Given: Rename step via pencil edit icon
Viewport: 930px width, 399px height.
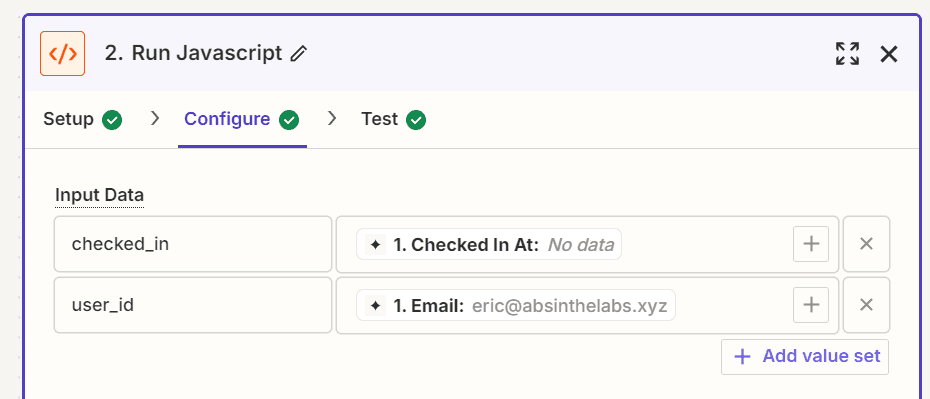Looking at the screenshot, I should [299, 54].
